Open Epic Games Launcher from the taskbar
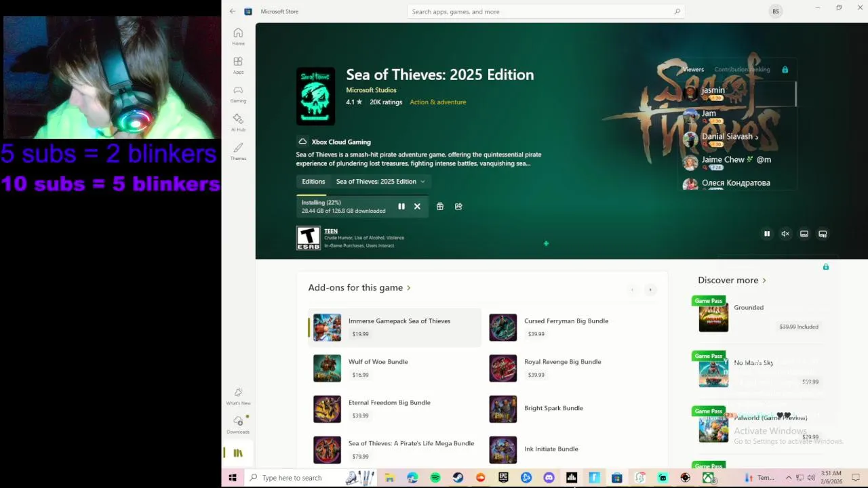868x488 pixels. [503, 478]
